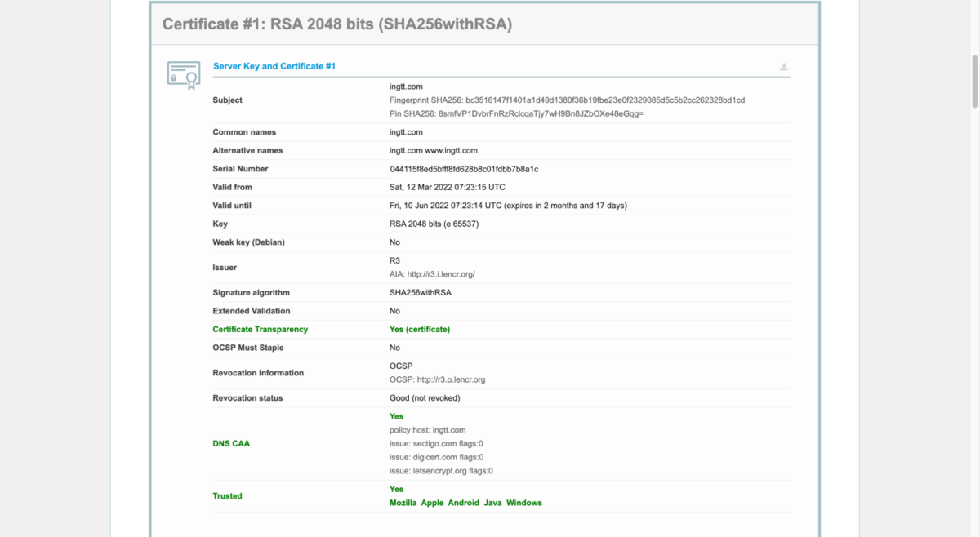Click the Mozilla trust store name

click(403, 503)
